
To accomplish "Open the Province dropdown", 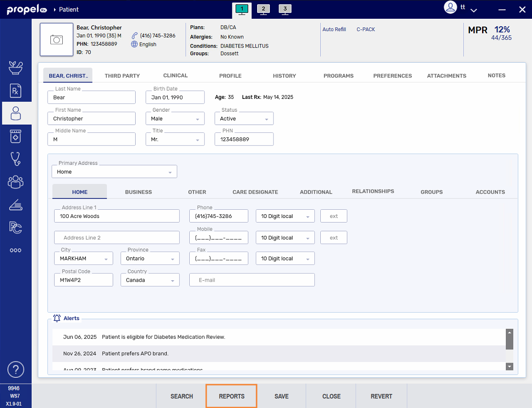I will (171, 258).
